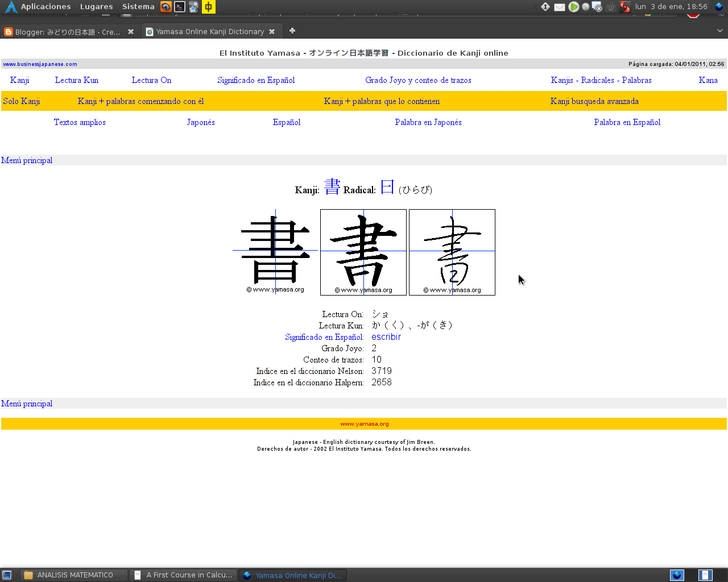Click the blue workspace icon in bottom panel
The image size is (728, 582).
pyautogui.click(x=677, y=575)
